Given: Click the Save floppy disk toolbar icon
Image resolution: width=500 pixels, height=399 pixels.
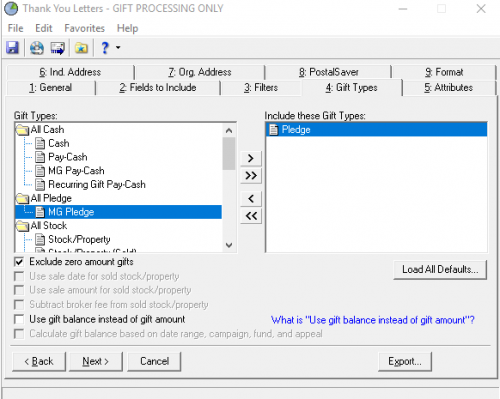Looking at the screenshot, I should click(x=12, y=48).
